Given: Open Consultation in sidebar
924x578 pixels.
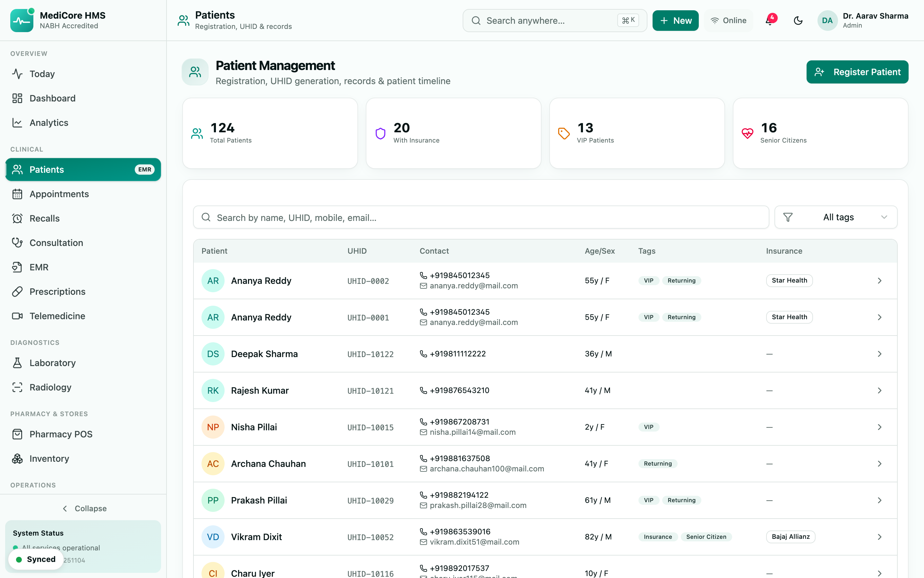Looking at the screenshot, I should tap(83, 243).
